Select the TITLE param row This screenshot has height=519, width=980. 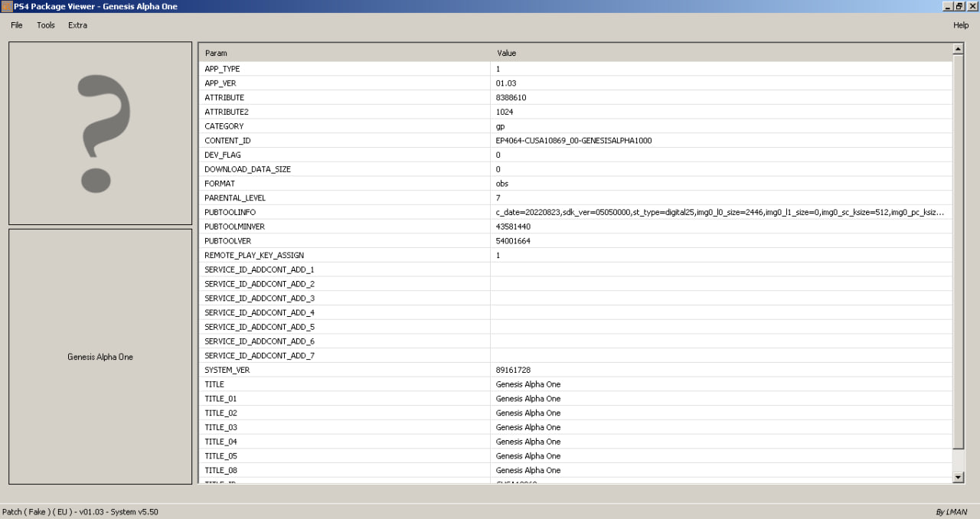576,384
